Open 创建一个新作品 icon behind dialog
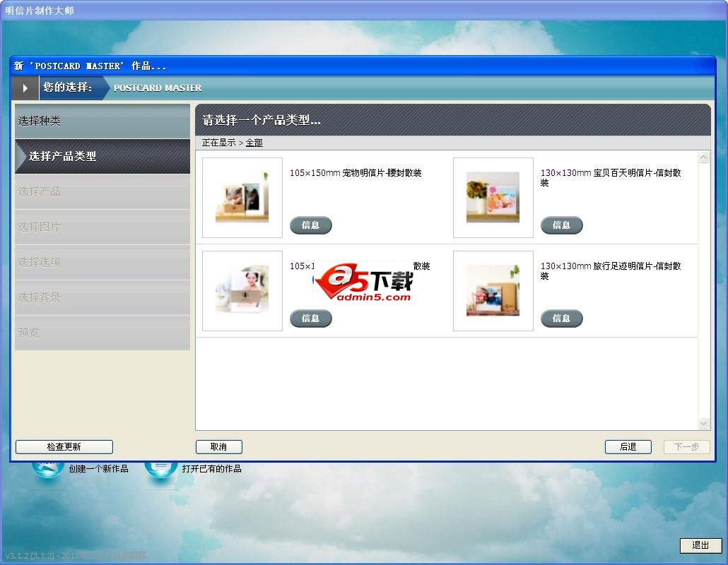 (x=48, y=470)
